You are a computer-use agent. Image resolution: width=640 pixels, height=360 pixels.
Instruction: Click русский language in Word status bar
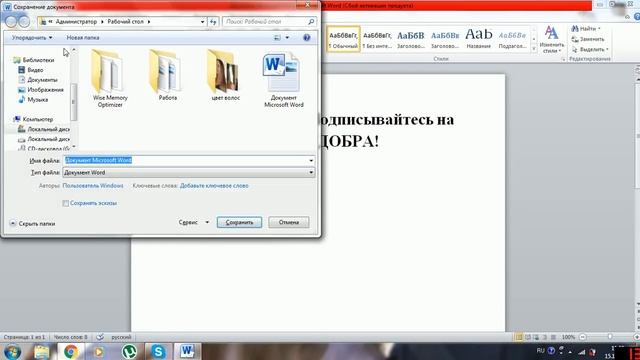121,337
